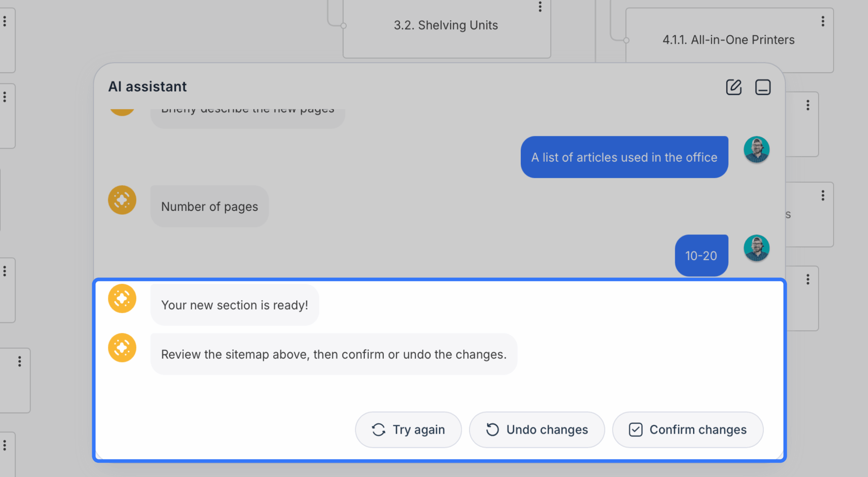868x477 pixels.
Task: Select the 4.1.1. All-in-One Printers page card
Action: point(729,40)
